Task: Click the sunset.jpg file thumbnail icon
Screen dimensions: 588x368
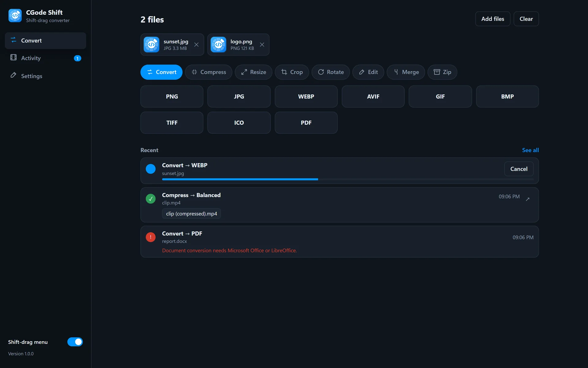Action: pos(152,45)
